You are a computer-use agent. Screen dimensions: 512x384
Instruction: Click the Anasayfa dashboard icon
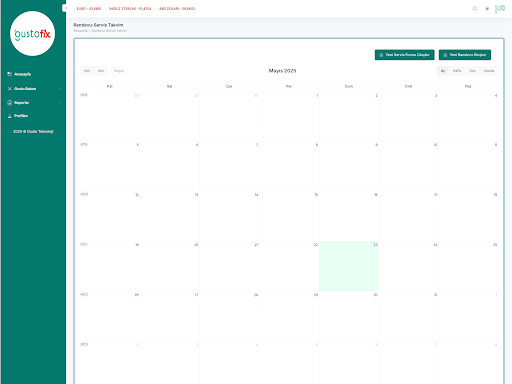(9, 74)
